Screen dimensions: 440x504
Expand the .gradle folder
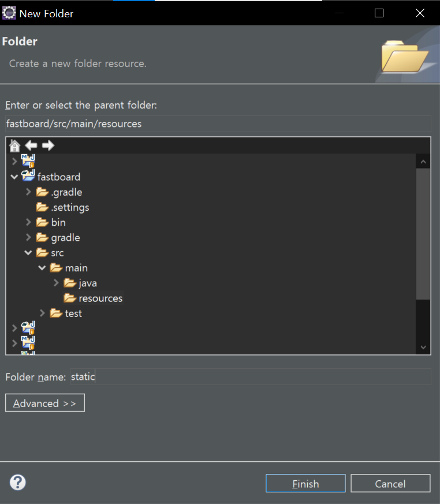[28, 192]
